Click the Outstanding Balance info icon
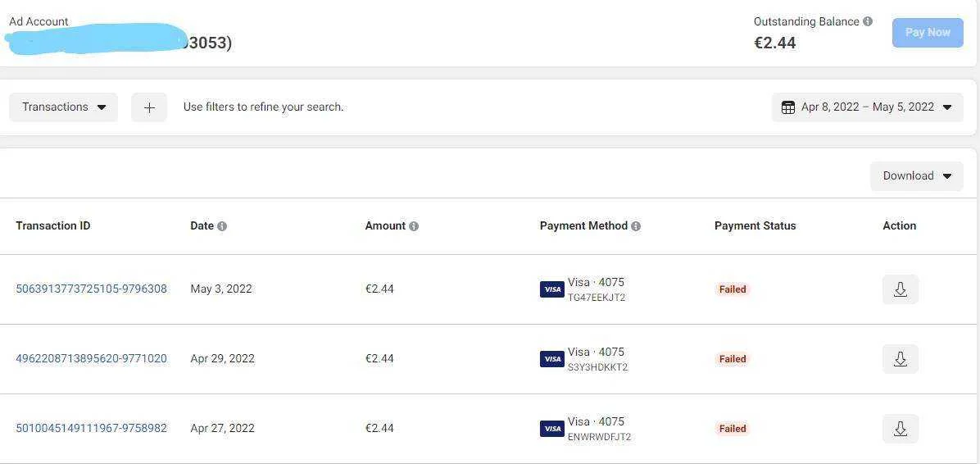This screenshot has height=464, width=980. pos(868,21)
